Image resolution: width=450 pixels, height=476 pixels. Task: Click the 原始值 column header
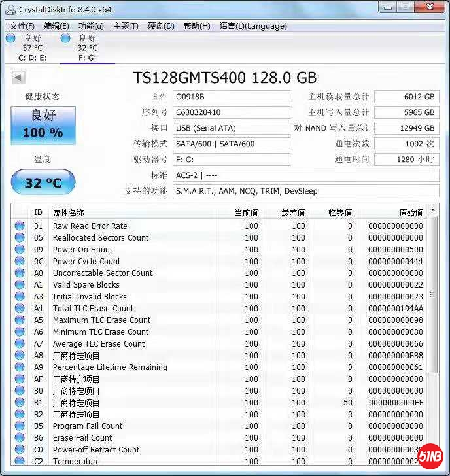pyautogui.click(x=411, y=212)
